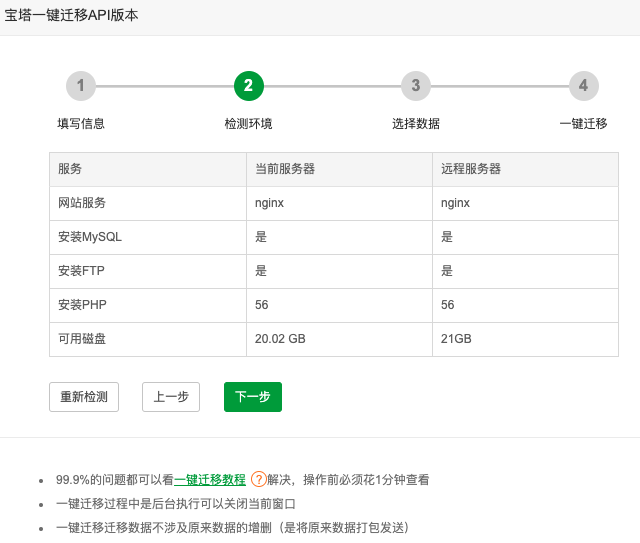This screenshot has height=543, width=640.
Task: Click the 安装MySQL row label
Action: coord(90,237)
